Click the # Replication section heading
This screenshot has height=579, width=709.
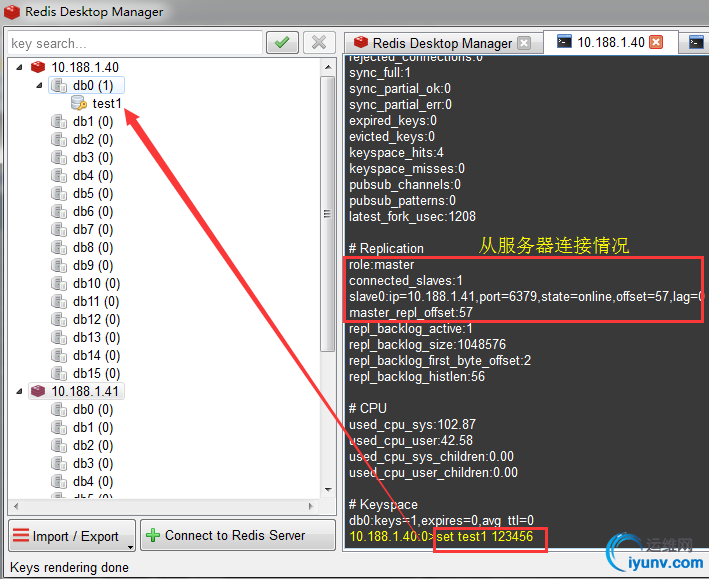coord(386,249)
